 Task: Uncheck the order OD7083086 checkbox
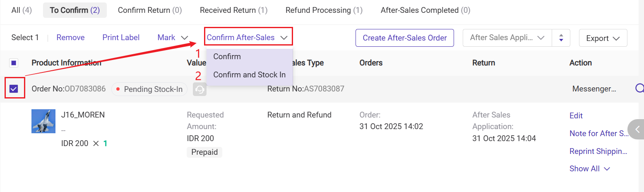tap(14, 89)
